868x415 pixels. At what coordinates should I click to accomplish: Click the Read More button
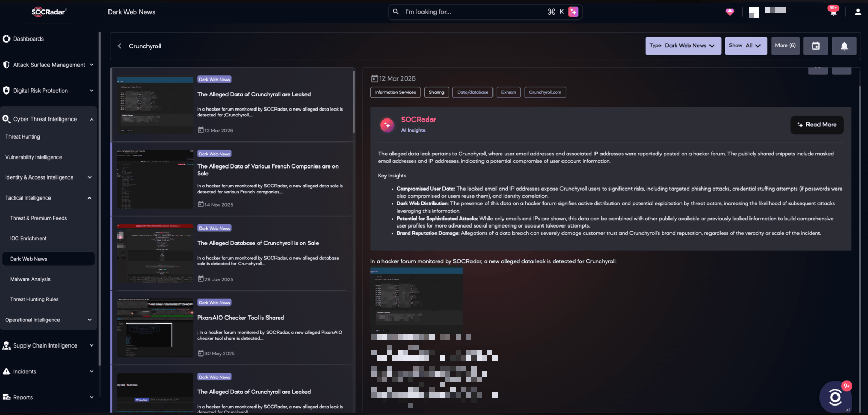(816, 125)
